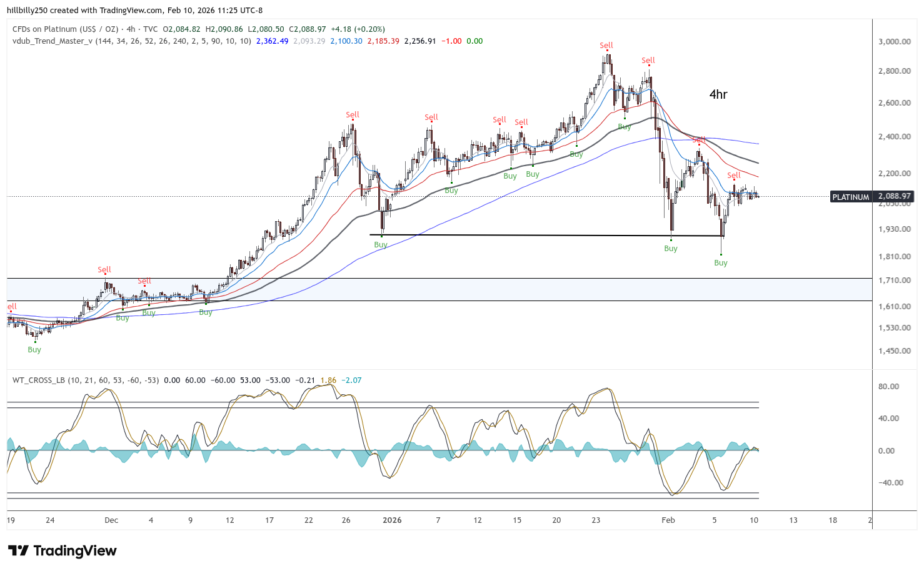Viewport: 924px width, 571px height.
Task: Open the WT_CROSS_LB indicator legend
Action: tap(39, 380)
